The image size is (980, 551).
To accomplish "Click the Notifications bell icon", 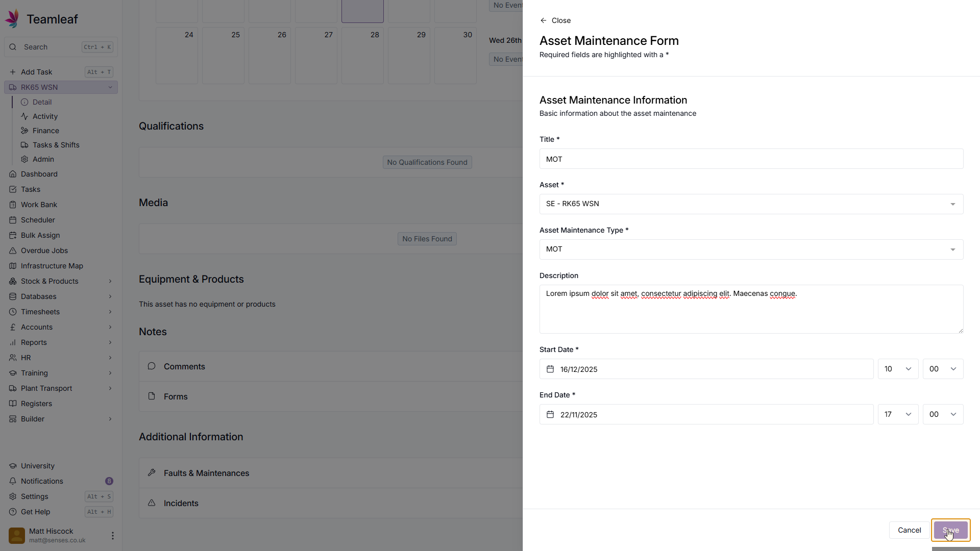I will [13, 481].
